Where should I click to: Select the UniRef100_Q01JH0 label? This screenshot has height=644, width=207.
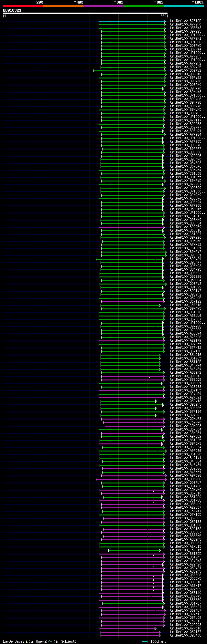point(186,525)
